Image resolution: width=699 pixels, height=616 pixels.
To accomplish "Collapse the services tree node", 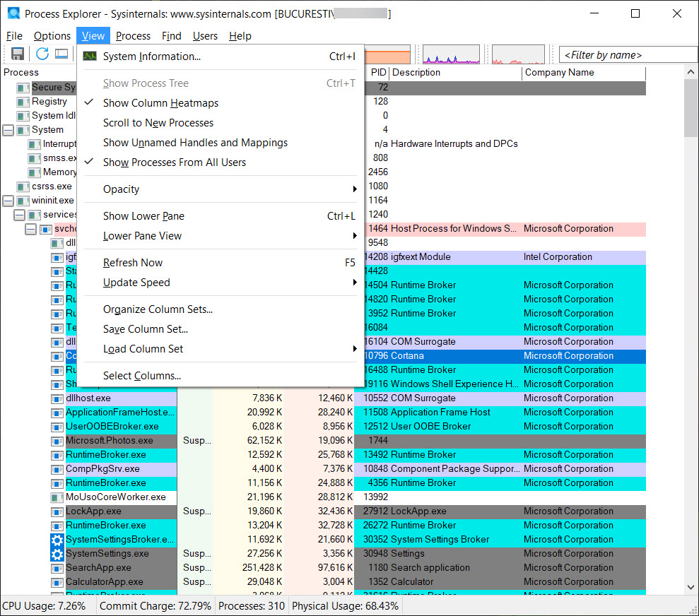I will [19, 215].
